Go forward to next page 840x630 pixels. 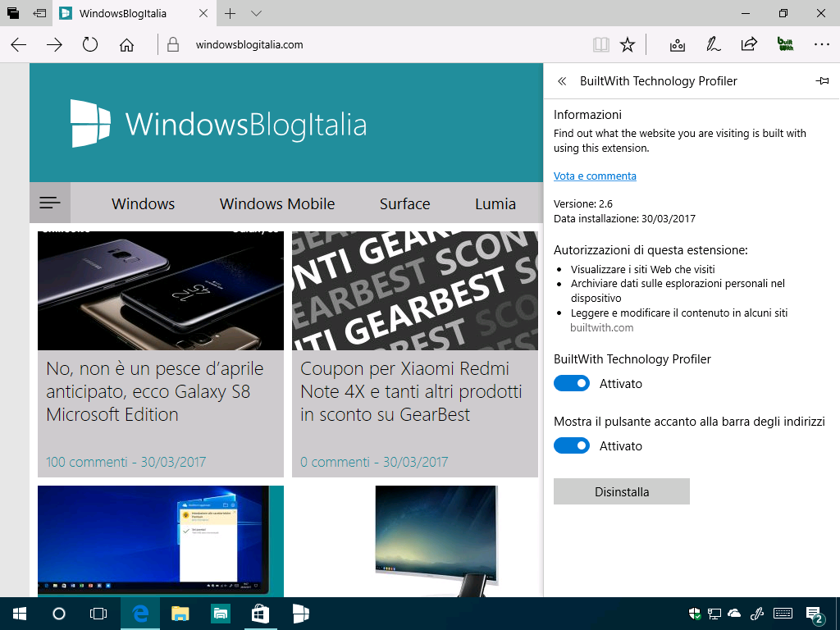55,44
